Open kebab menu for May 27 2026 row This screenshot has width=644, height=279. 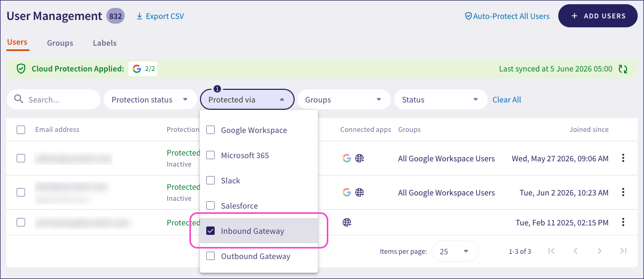coord(623,158)
